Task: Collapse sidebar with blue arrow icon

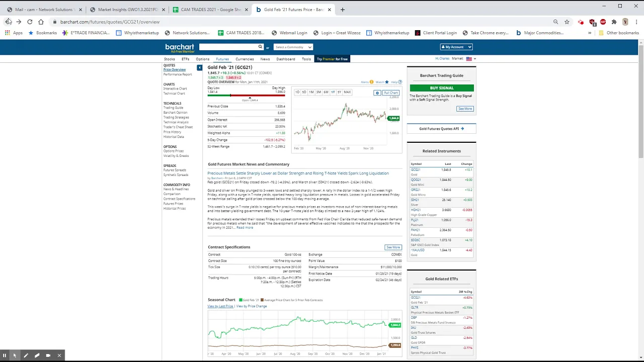Action: pos(200,67)
